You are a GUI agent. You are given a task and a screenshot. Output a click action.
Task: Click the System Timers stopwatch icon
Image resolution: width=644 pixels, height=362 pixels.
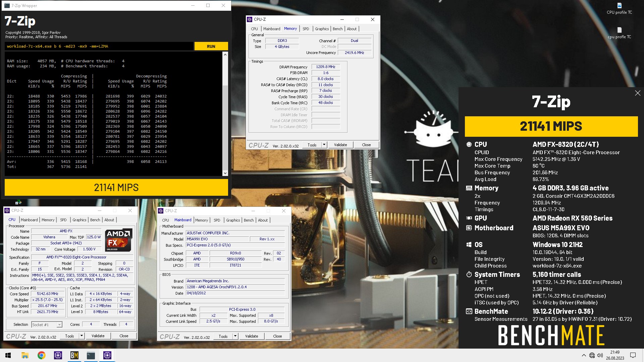click(469, 275)
